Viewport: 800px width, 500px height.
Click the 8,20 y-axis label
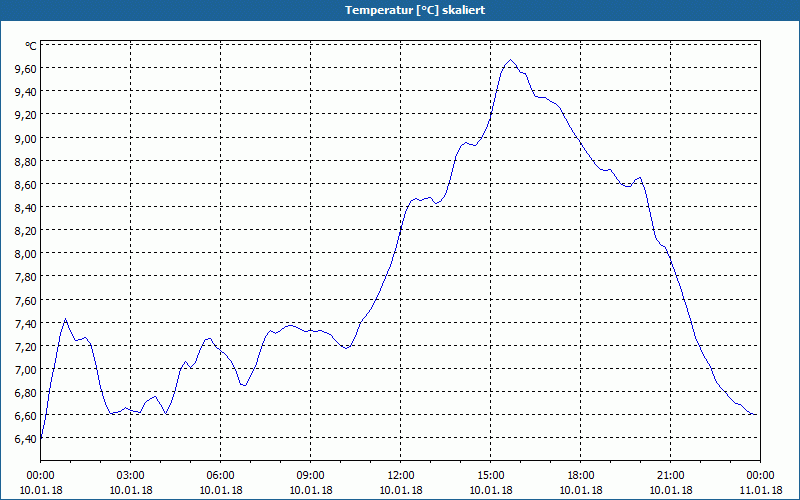(x=27, y=231)
